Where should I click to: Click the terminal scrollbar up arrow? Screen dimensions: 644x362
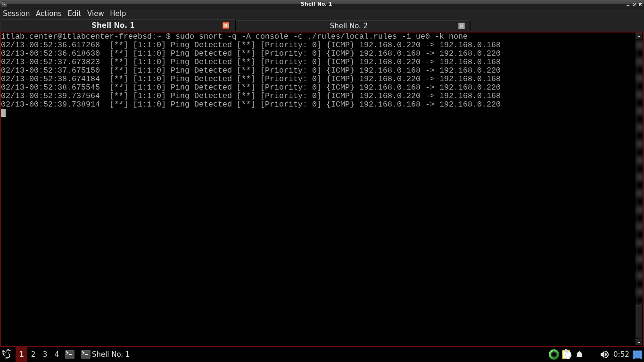pos(639,36)
